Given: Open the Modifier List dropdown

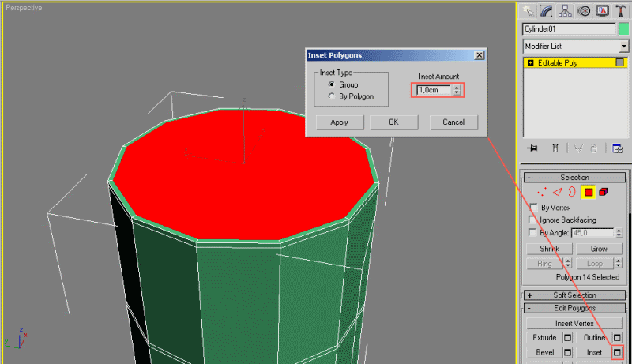Looking at the screenshot, I should 624,47.
